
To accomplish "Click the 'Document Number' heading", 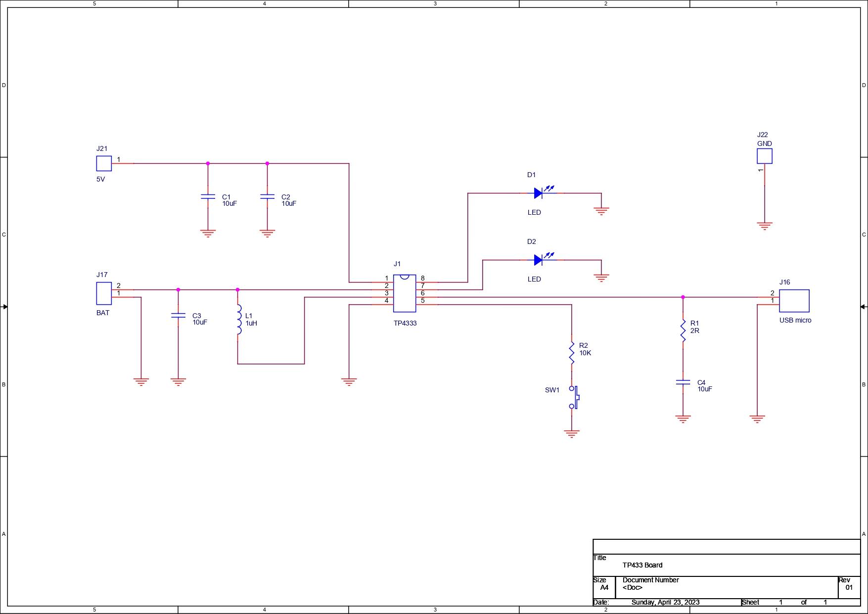I will [650, 580].
